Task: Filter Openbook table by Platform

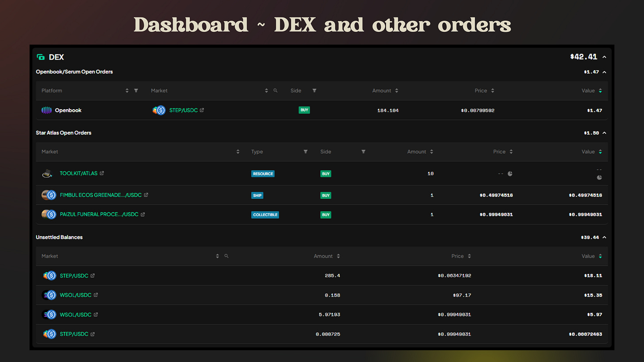Action: coord(136,91)
